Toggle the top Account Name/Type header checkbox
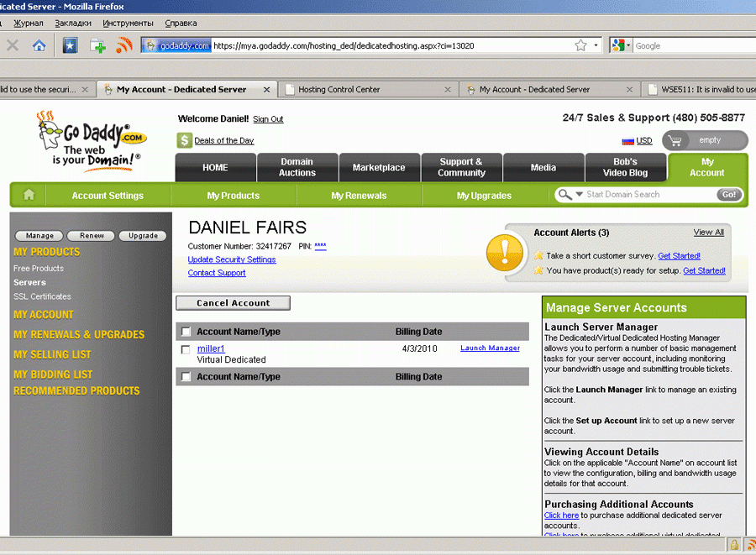This screenshot has width=756, height=555. pyautogui.click(x=186, y=332)
